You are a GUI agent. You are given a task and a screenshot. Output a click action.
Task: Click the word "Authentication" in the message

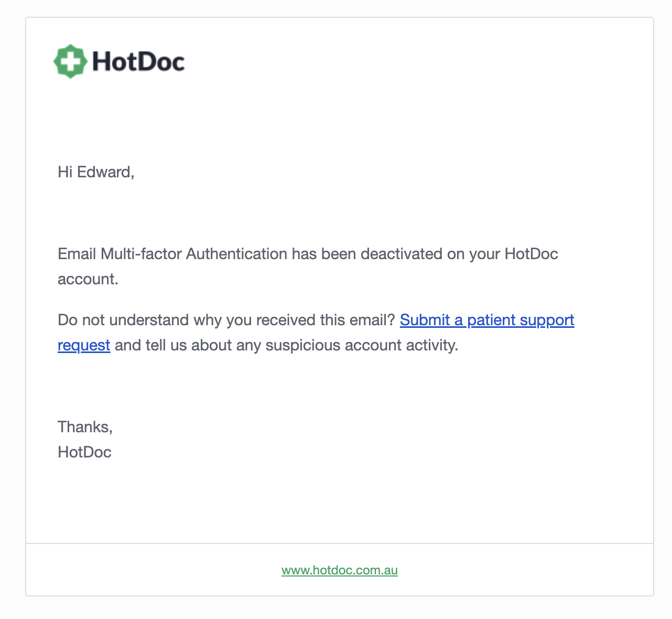[236, 254]
